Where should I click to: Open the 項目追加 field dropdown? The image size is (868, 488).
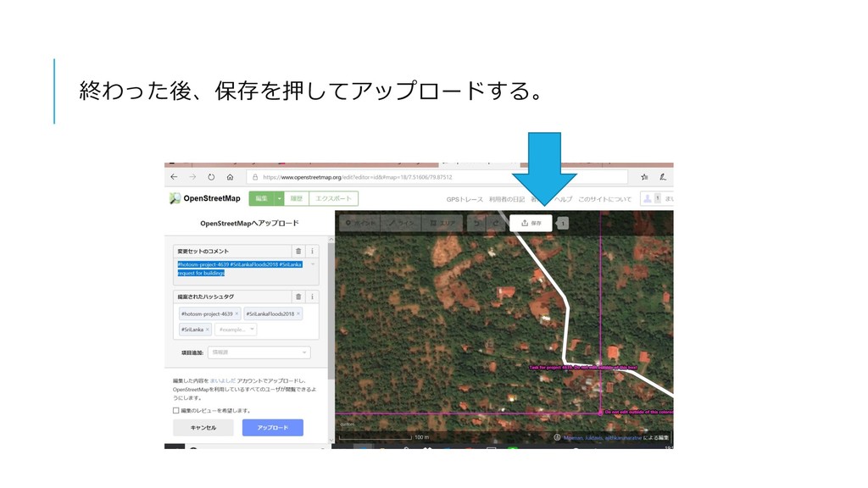tap(259, 352)
